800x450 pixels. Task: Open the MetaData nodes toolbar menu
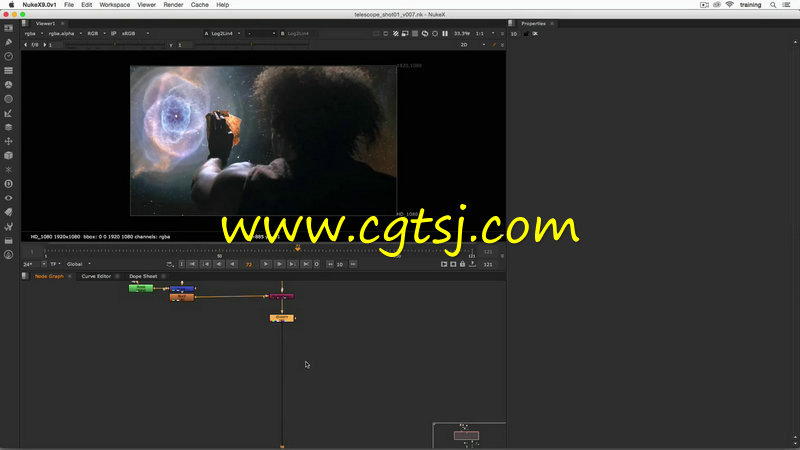9,212
